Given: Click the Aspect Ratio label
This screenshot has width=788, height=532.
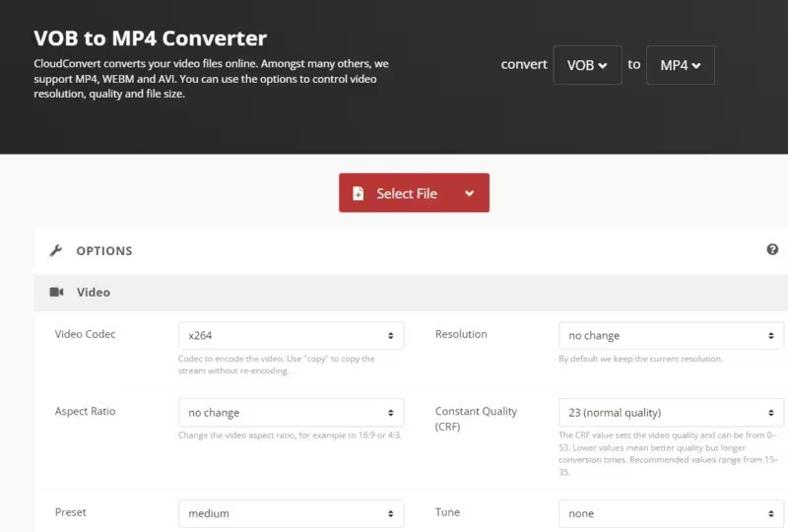Looking at the screenshot, I should pyautogui.click(x=85, y=412).
